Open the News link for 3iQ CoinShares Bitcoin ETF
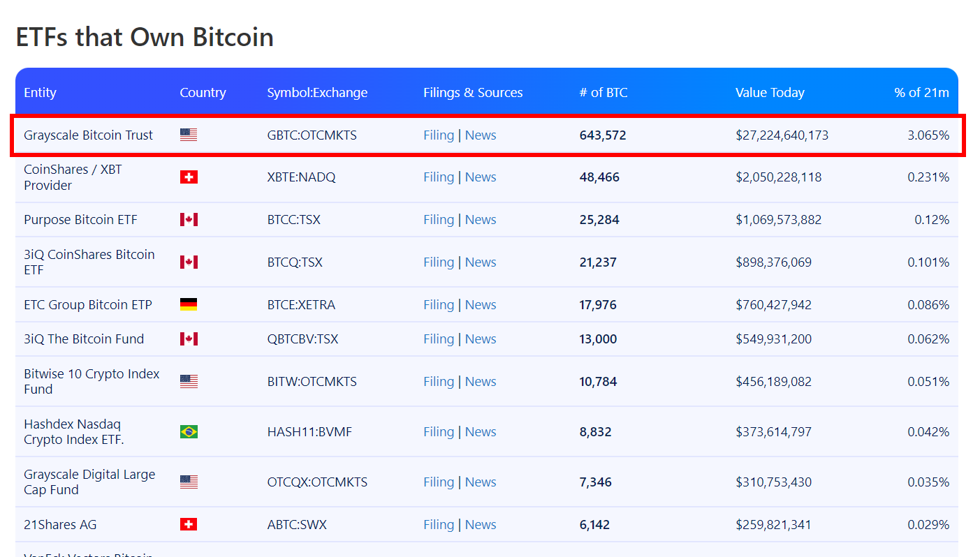The image size is (980, 557). click(x=481, y=262)
